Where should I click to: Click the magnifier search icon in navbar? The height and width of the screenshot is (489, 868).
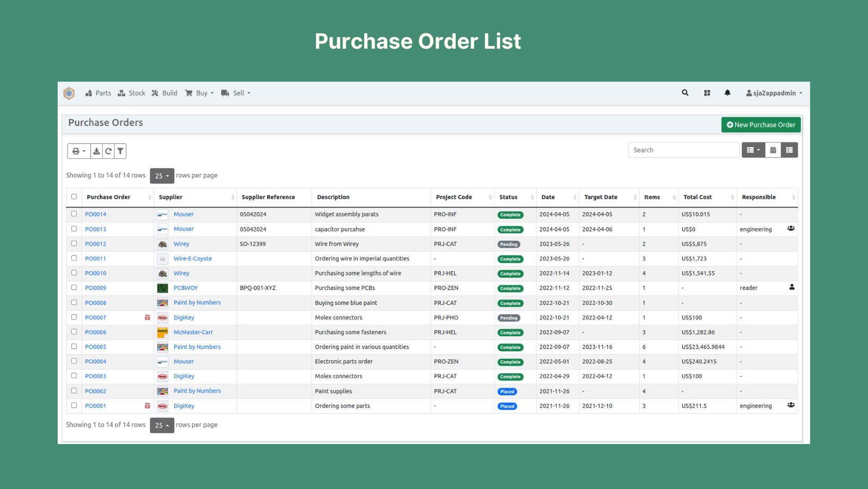coord(685,93)
